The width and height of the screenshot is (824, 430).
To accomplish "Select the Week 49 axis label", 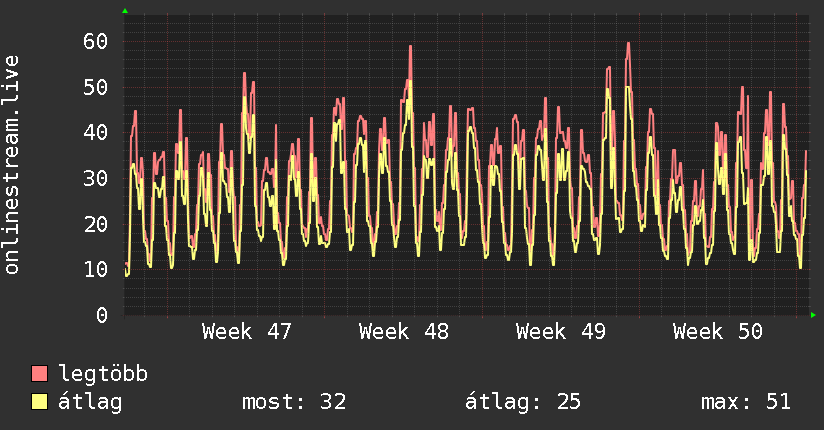I will [x=561, y=332].
